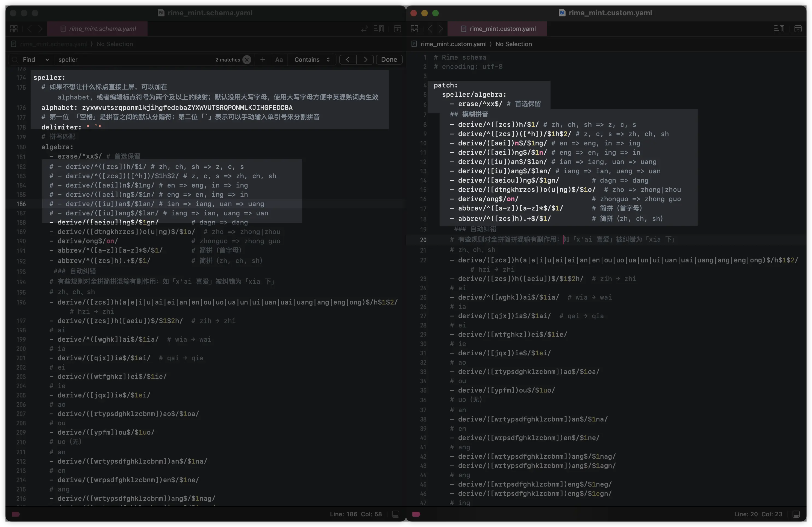Screen dimensions: 812x527
Task: Go back in custom.yaml window
Action: pos(430,29)
